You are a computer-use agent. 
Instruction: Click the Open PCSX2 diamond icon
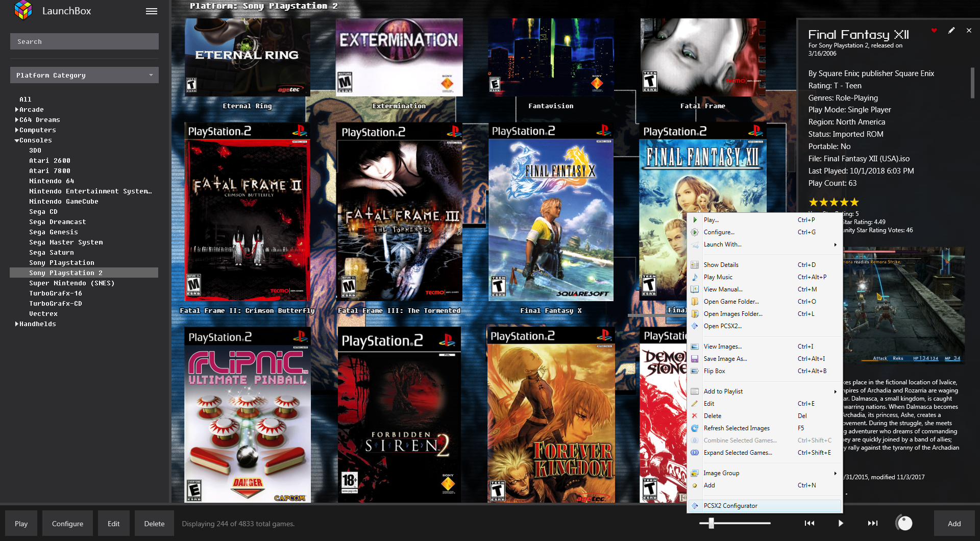695,326
